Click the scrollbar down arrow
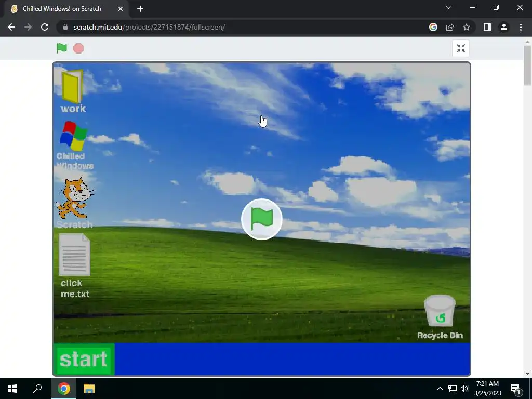The image size is (532, 399). point(527,374)
